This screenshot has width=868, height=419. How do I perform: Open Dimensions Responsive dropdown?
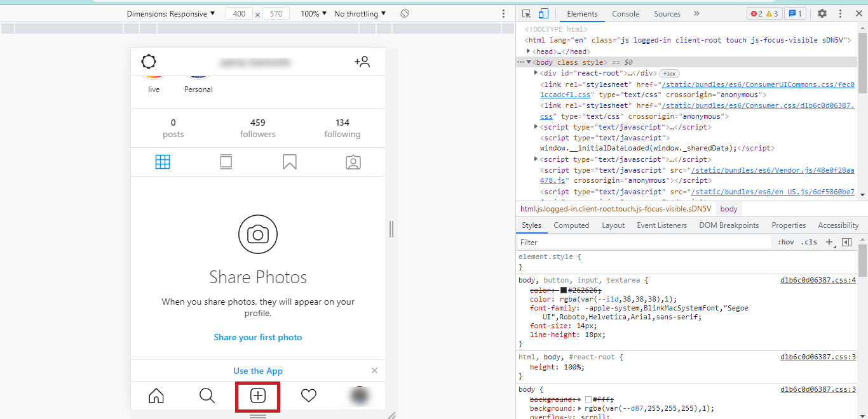171,13
